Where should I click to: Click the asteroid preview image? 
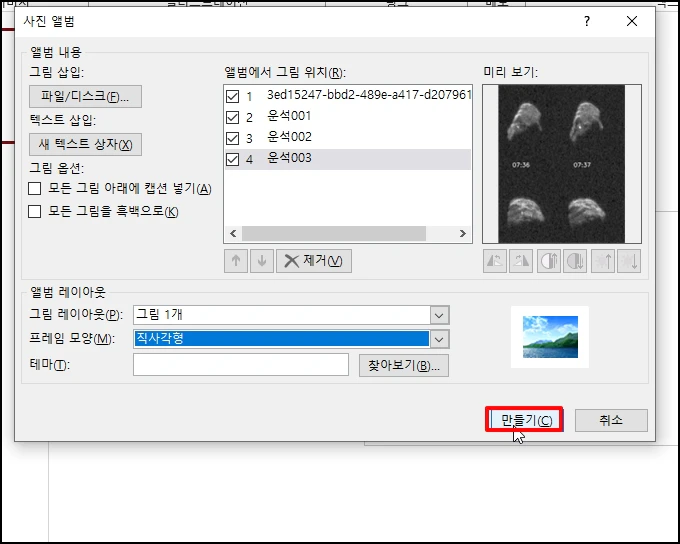click(562, 164)
